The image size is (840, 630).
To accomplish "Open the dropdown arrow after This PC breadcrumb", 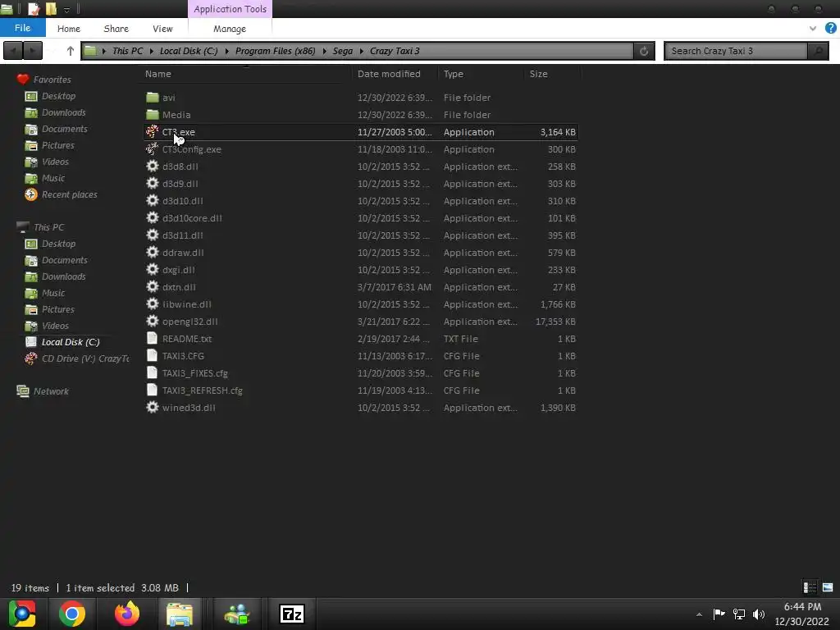I will [x=152, y=51].
